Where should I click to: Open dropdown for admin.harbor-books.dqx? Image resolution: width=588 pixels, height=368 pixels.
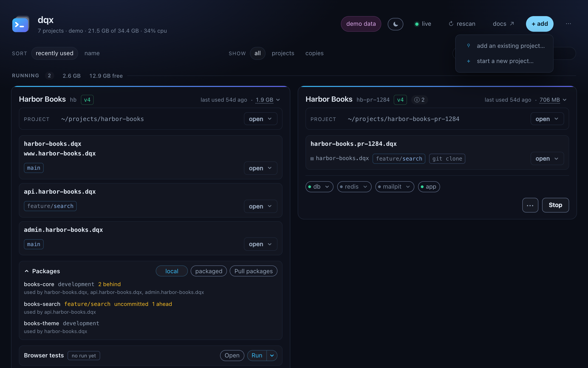[260, 244]
